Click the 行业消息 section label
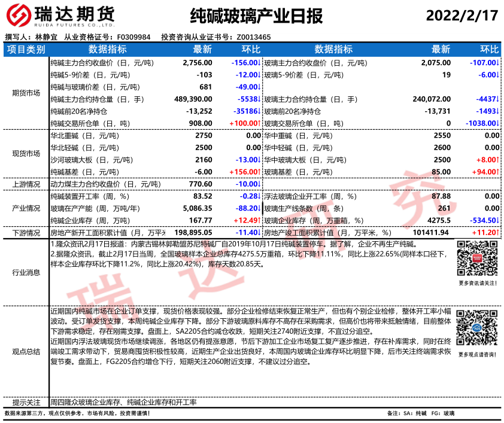This screenshot has width=504, height=423. coord(26,272)
